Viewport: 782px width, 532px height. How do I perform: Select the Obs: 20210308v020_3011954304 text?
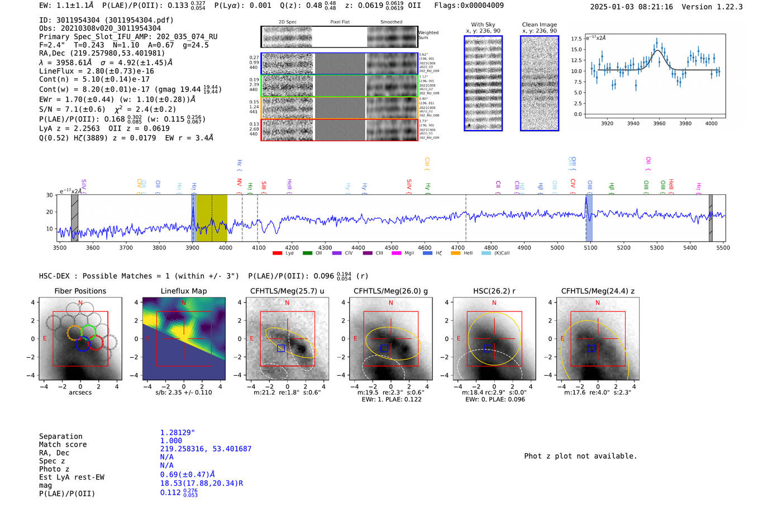(100, 28)
